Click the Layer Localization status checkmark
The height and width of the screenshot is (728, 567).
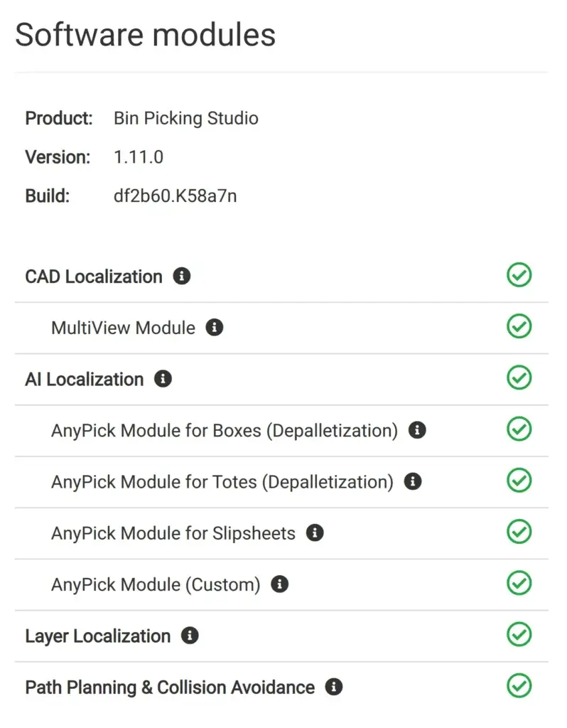coord(519,634)
